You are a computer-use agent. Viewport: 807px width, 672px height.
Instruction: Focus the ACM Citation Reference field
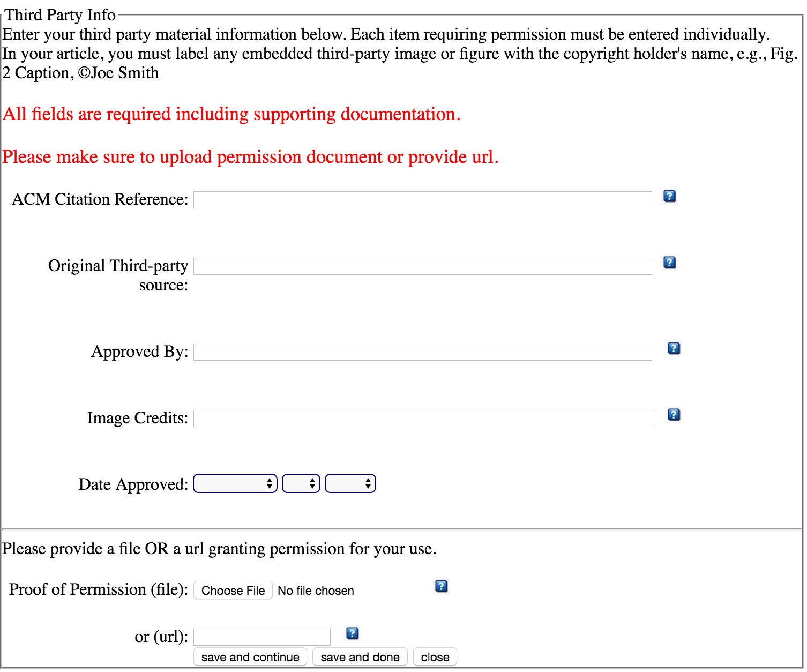(x=422, y=200)
